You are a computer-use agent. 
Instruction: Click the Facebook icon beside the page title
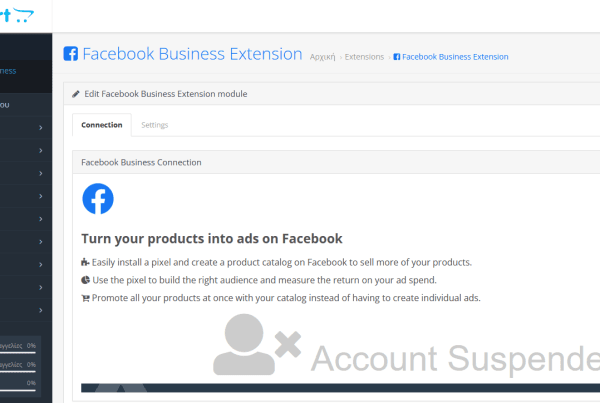(70, 55)
